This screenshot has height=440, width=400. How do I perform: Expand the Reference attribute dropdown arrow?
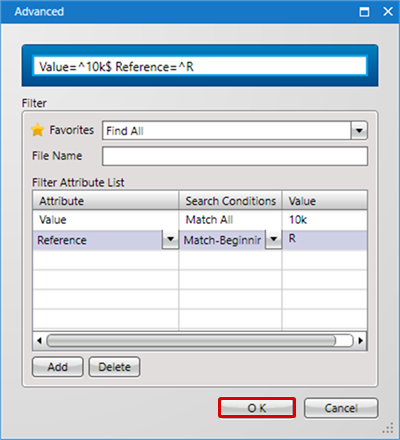click(170, 239)
